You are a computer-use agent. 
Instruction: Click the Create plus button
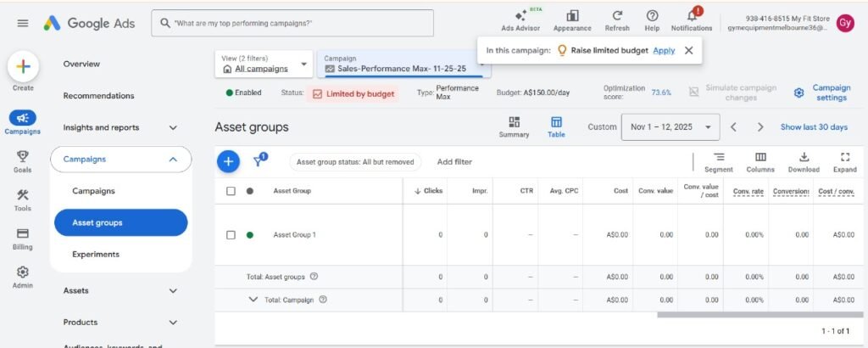[x=23, y=67]
